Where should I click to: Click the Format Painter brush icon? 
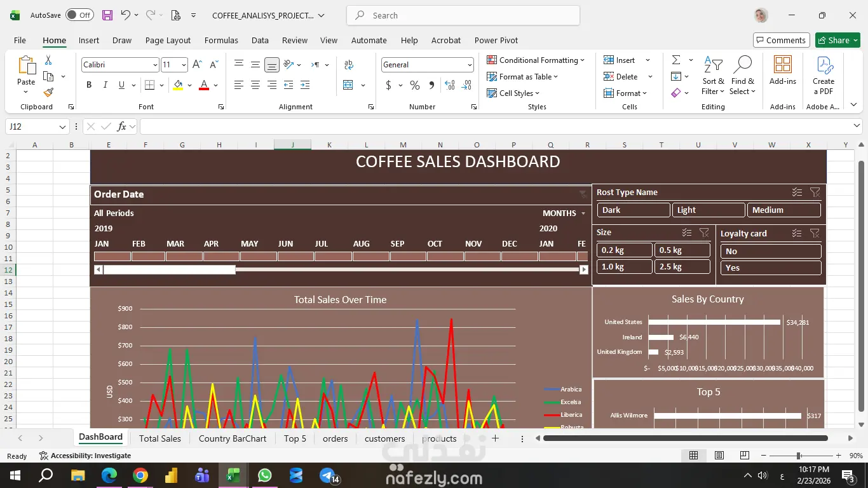(48, 92)
